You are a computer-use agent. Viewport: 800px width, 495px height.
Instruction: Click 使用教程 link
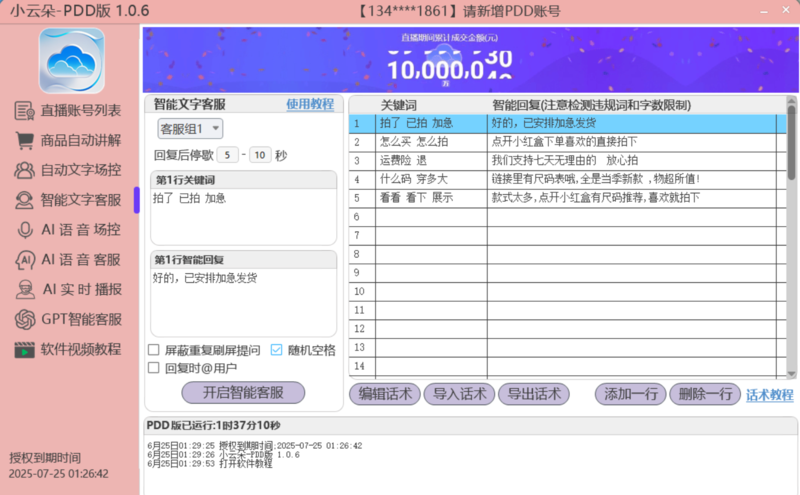point(310,104)
